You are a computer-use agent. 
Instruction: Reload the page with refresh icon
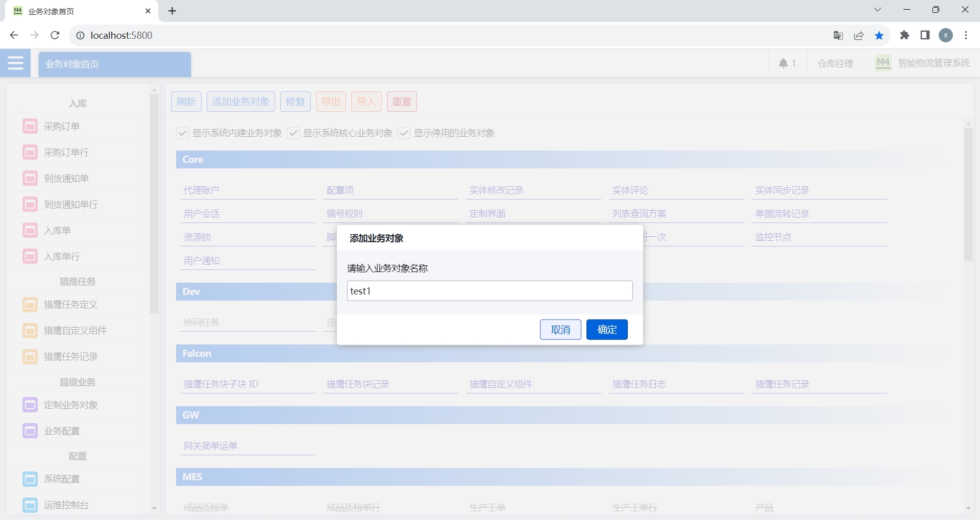[x=55, y=35]
